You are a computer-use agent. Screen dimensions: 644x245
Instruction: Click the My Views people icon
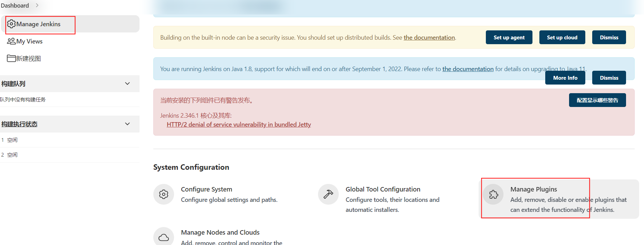[x=11, y=41]
